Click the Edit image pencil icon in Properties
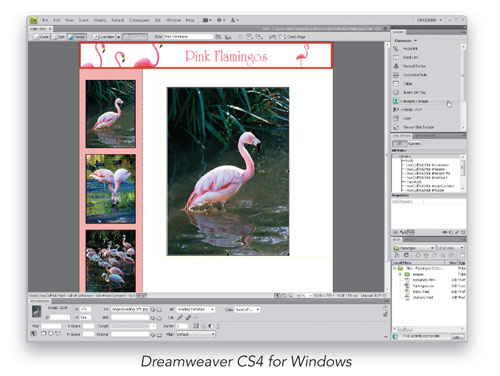500x376 pixels. coord(180,318)
